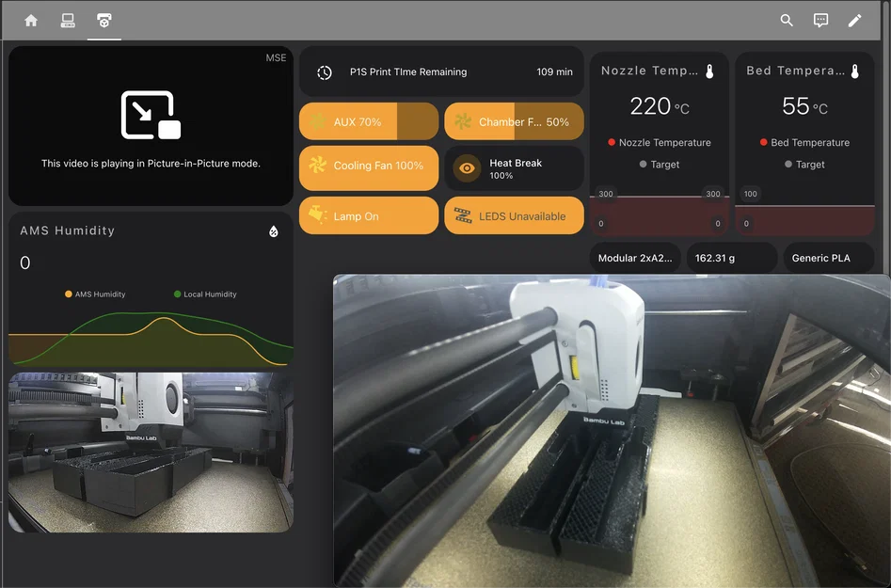The height and width of the screenshot is (588, 891).
Task: Toggle Local Humidity green legend series
Action: click(205, 294)
